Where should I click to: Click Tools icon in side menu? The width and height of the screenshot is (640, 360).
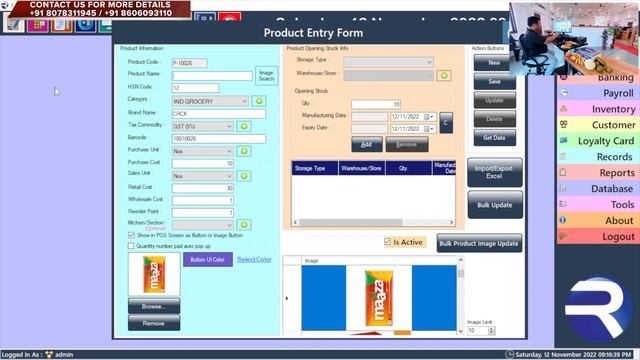pos(563,204)
